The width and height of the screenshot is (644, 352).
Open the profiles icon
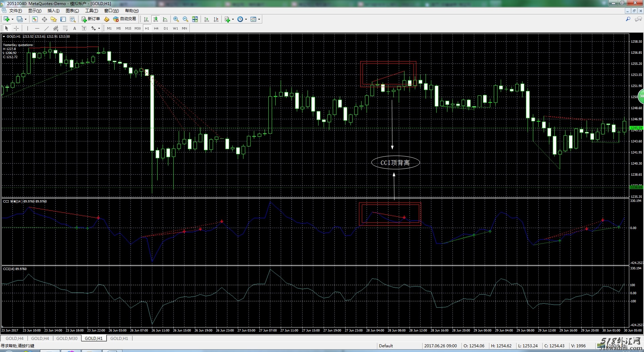20,19
